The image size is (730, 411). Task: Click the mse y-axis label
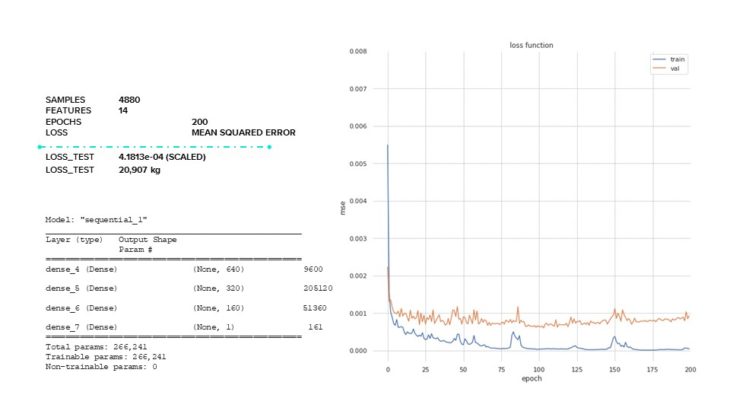(x=341, y=209)
